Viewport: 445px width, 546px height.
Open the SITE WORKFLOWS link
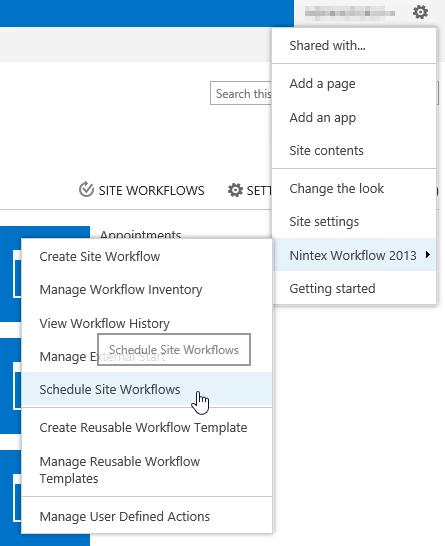point(141,190)
